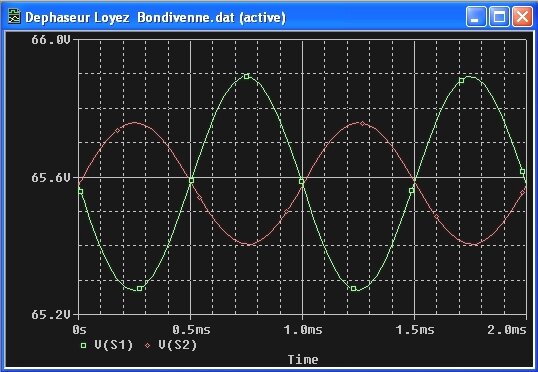Click the 1.0ms X-axis label
This screenshot has width=538, height=372.
tap(303, 330)
